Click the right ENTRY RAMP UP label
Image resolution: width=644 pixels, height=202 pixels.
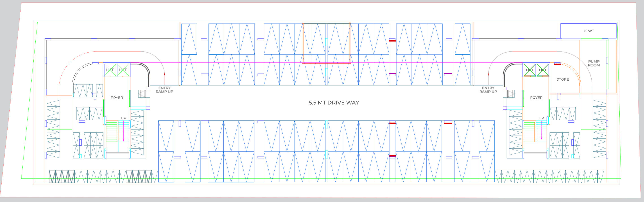click(488, 90)
